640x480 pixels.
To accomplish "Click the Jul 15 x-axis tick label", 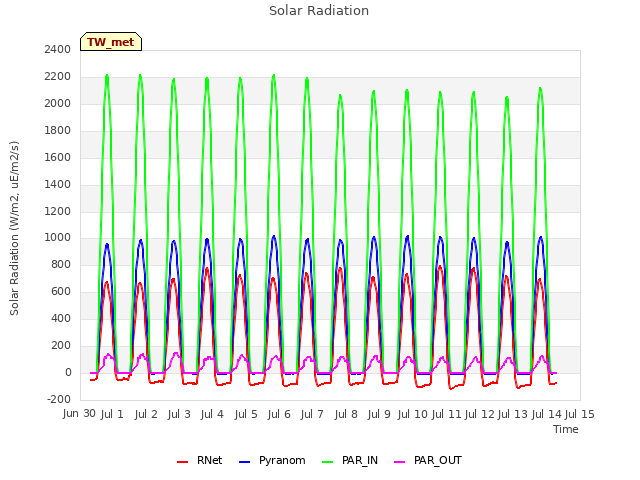I will (x=580, y=414).
